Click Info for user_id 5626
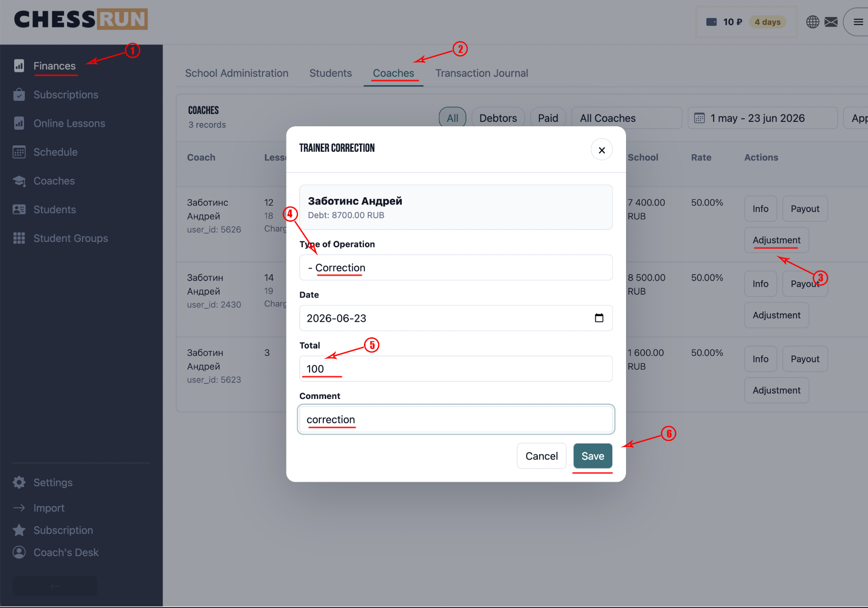 760,209
